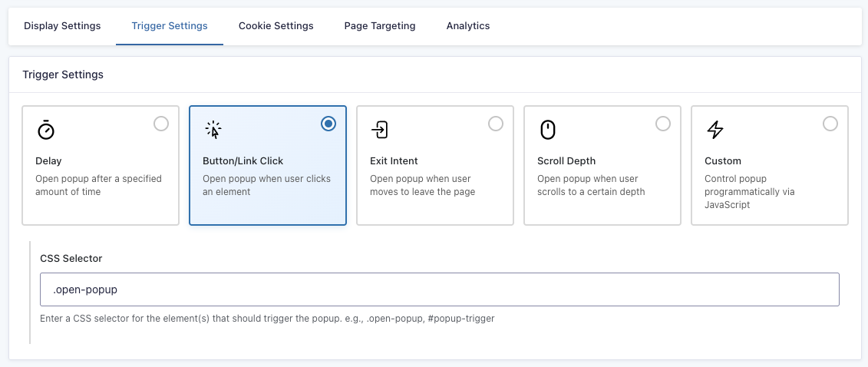Click the active Trigger Settings tab
The height and width of the screenshot is (367, 868).
[170, 26]
